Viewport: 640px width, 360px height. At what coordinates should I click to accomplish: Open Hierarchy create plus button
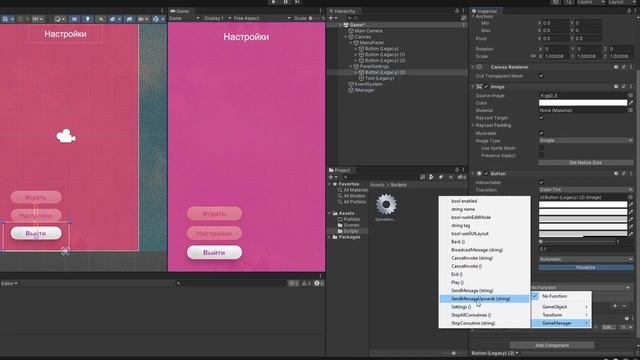(332, 18)
